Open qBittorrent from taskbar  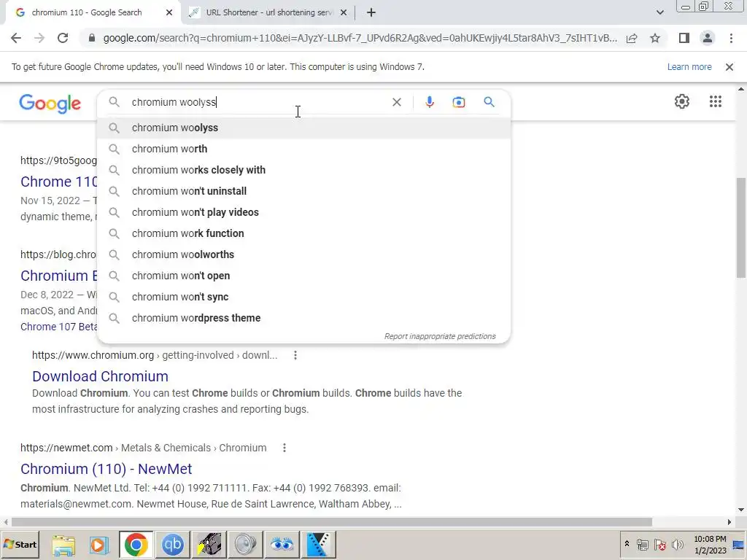tap(172, 545)
